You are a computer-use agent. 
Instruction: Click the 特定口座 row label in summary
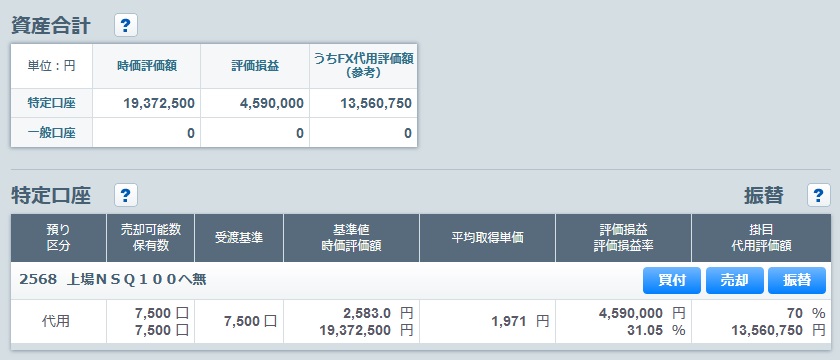tap(51, 103)
